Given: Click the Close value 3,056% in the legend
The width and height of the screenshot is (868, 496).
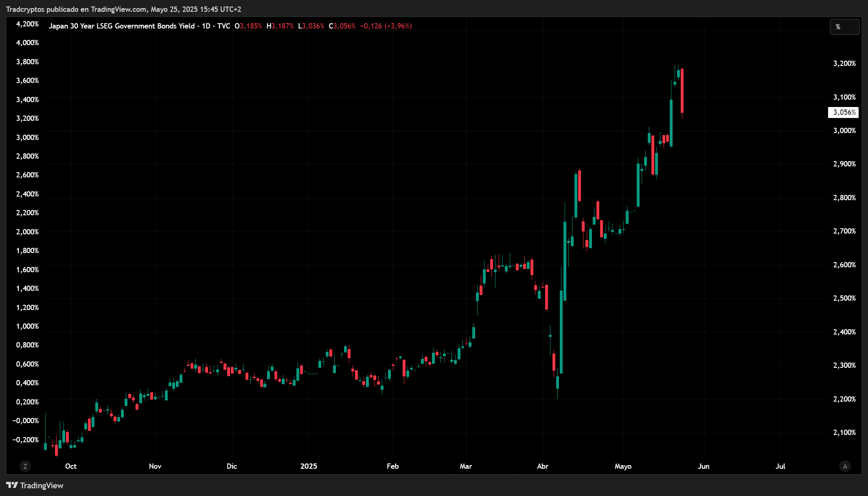Looking at the screenshot, I should (x=344, y=26).
